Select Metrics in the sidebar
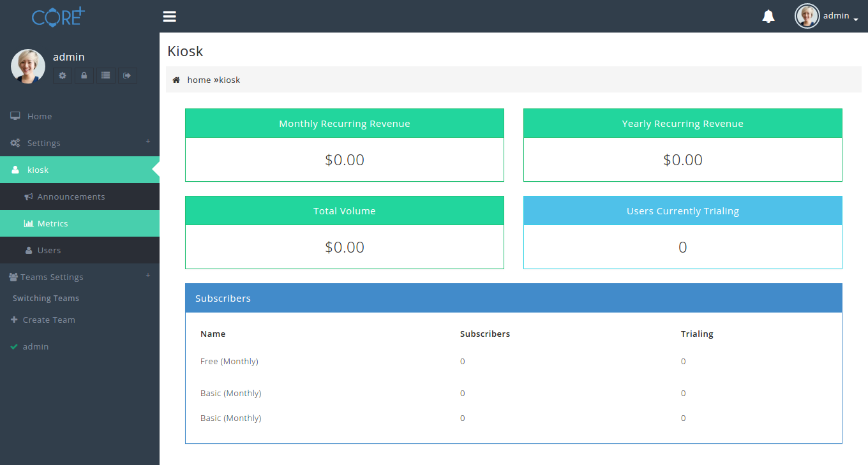The height and width of the screenshot is (465, 868). click(80, 223)
